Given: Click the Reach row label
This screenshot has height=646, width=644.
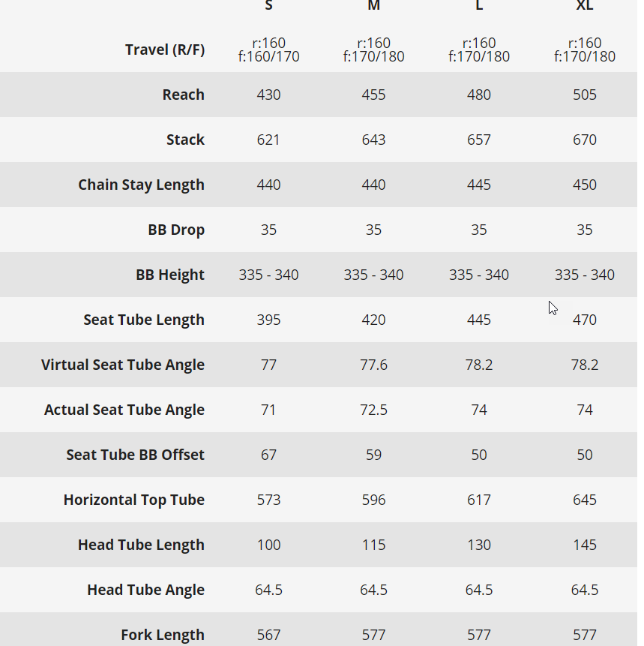Looking at the screenshot, I should click(x=183, y=95).
